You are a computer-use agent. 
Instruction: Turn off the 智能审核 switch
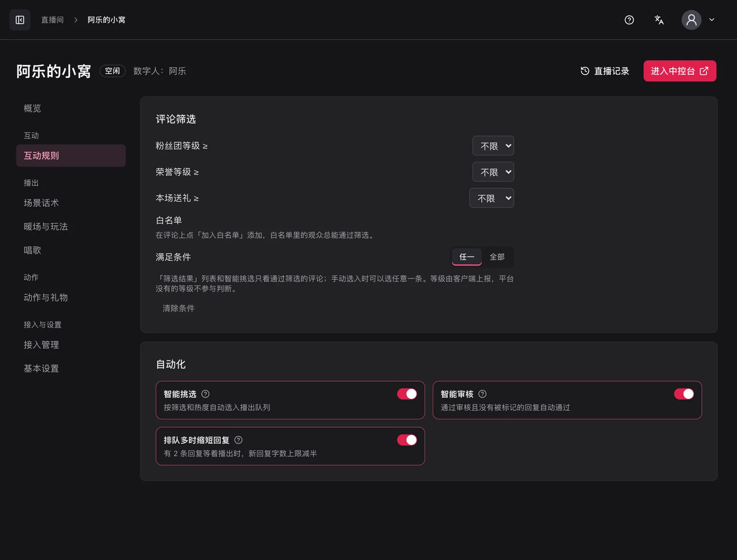[x=684, y=394]
